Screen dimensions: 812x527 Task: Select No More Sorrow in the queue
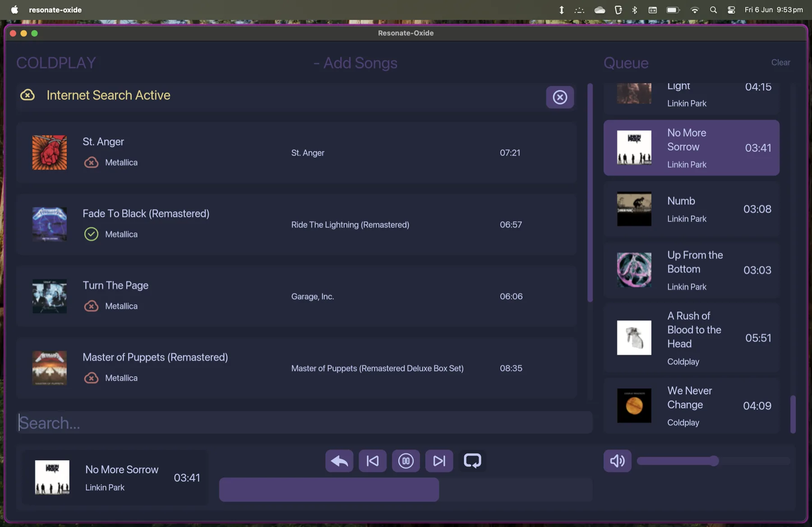692,148
